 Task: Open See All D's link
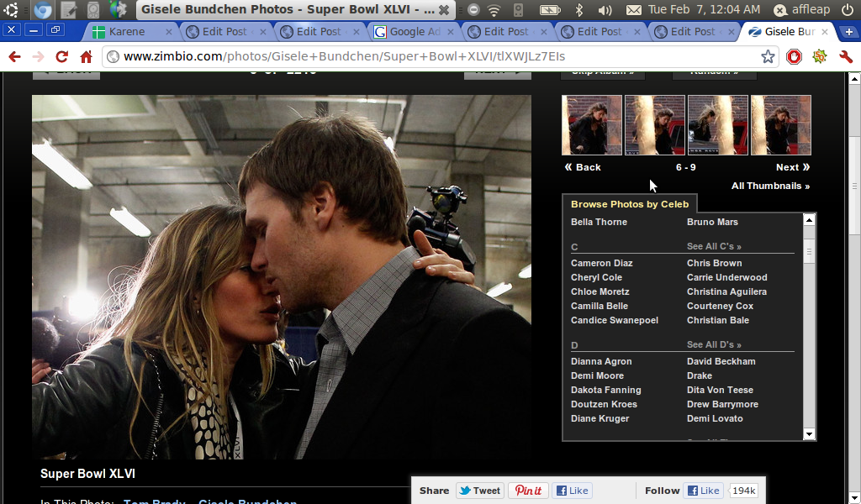714,344
